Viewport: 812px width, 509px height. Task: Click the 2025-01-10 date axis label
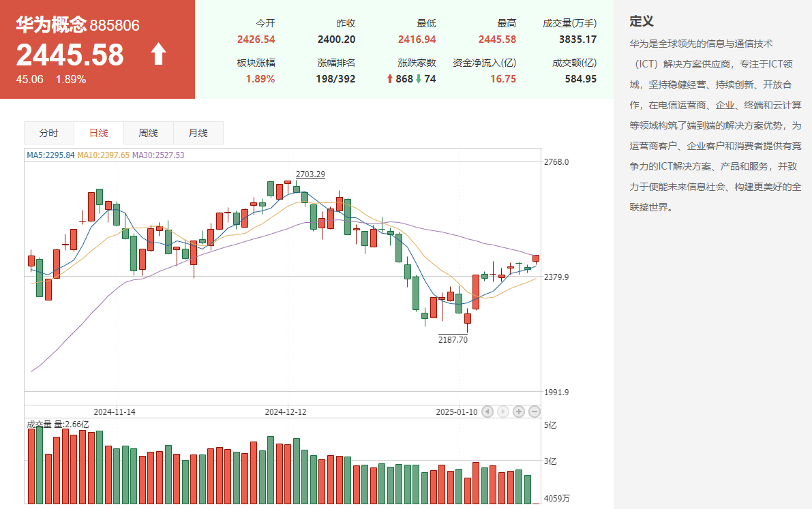[456, 412]
